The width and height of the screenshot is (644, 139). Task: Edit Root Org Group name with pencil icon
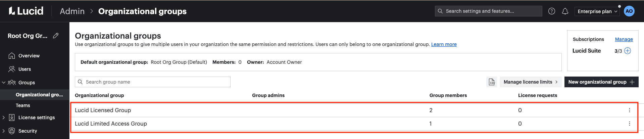point(56,36)
